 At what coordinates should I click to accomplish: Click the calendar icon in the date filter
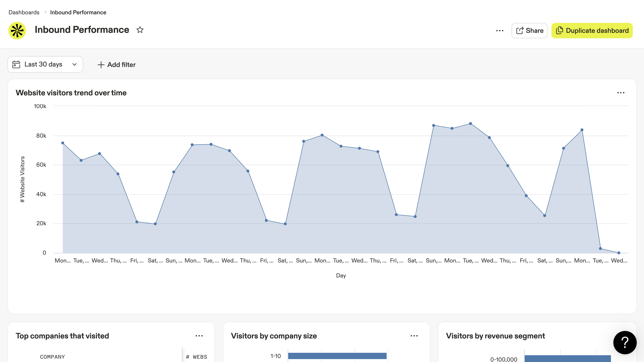coord(16,65)
